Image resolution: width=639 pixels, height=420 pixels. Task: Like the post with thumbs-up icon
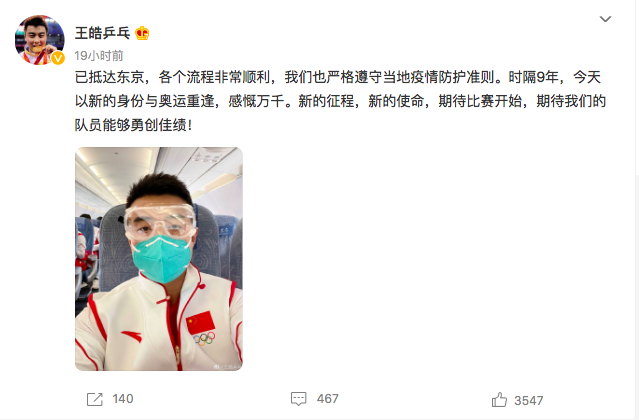click(499, 400)
